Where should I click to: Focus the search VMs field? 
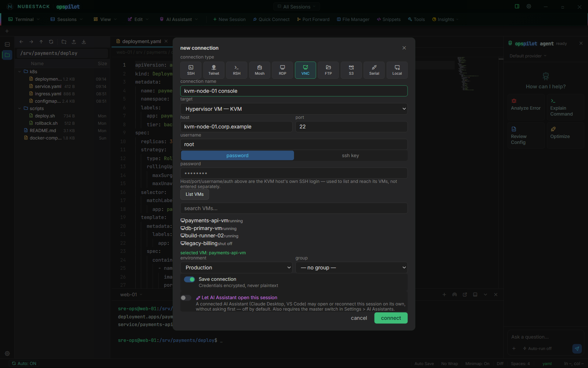click(x=294, y=208)
